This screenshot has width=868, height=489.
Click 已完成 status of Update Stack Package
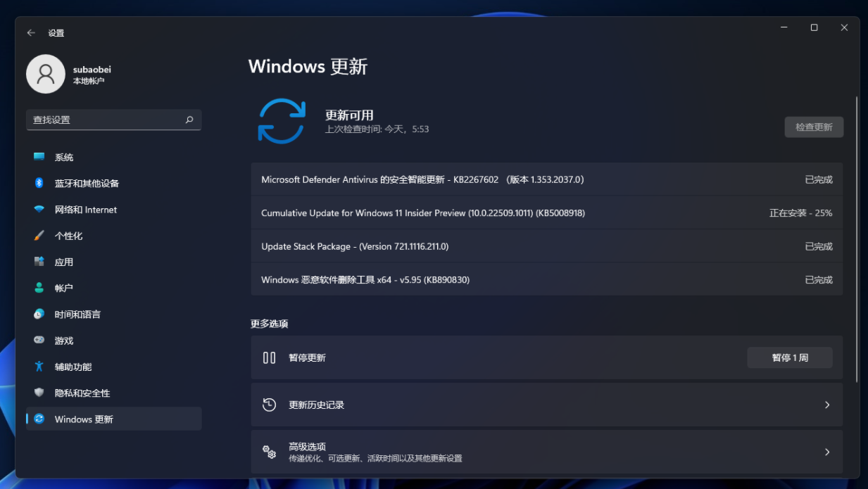[x=819, y=246]
